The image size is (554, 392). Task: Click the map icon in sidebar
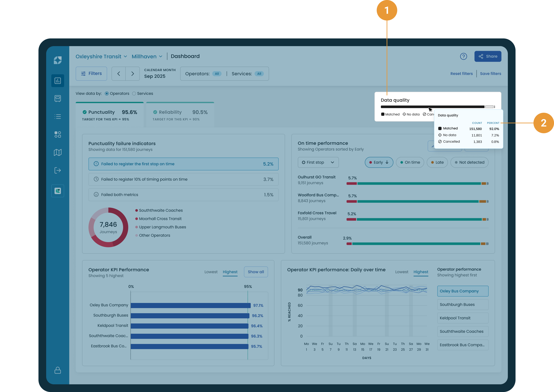(x=57, y=152)
